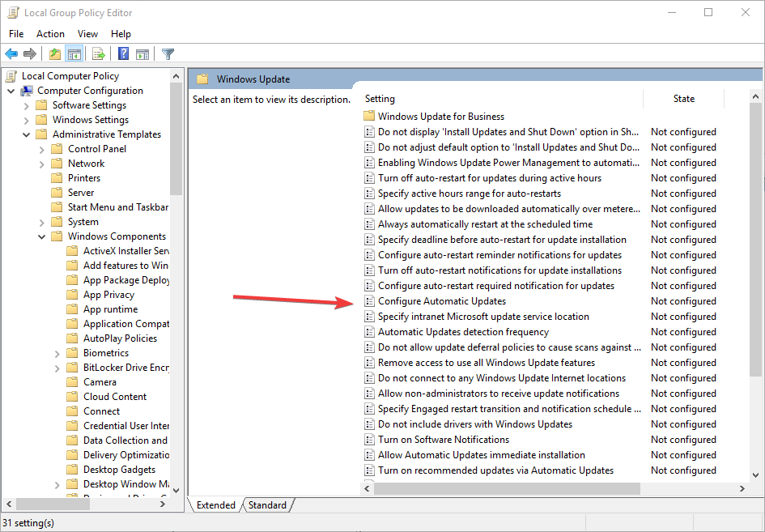This screenshot has height=532, width=765.
Task: Collapse the Computer Configuration node
Action: [x=11, y=91]
